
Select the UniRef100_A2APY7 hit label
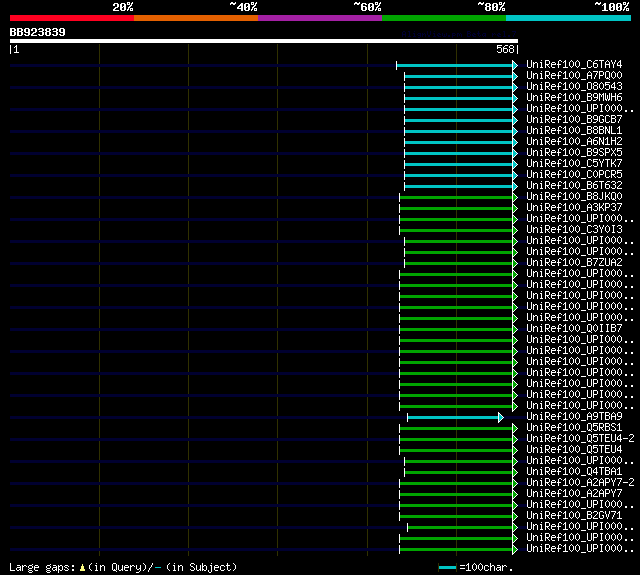point(574,494)
